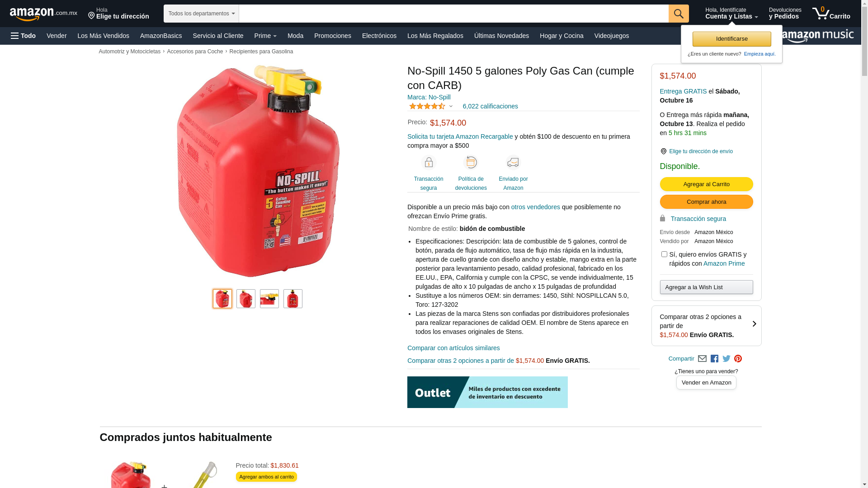Open the 6,022 calificaciones link
The image size is (868, 488).
[x=490, y=106]
